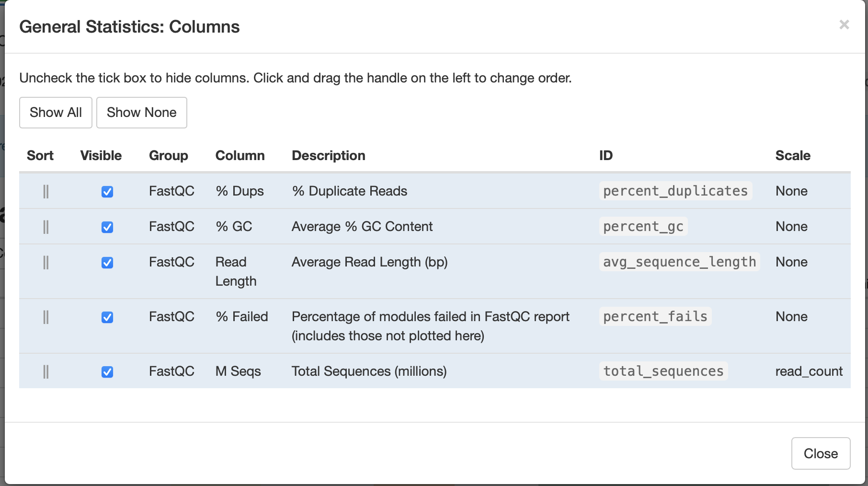The image size is (868, 486).
Task: Click the avg_sequence_length ID label
Action: (x=679, y=262)
